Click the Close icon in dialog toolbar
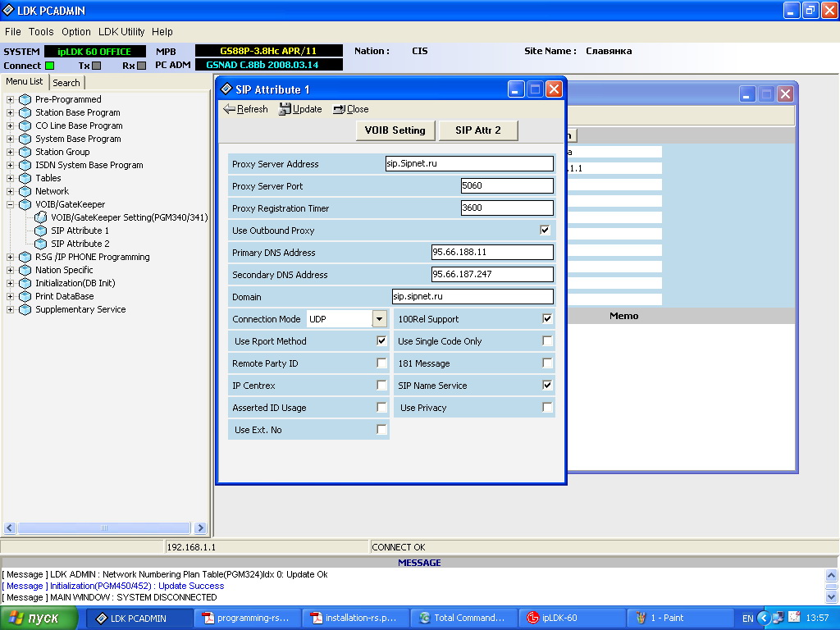 click(x=338, y=109)
